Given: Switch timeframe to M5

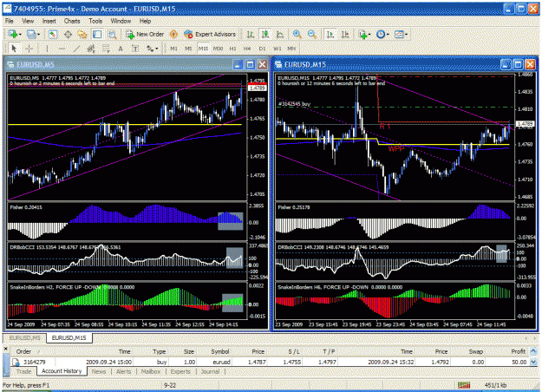Looking at the screenshot, I should point(188,49).
